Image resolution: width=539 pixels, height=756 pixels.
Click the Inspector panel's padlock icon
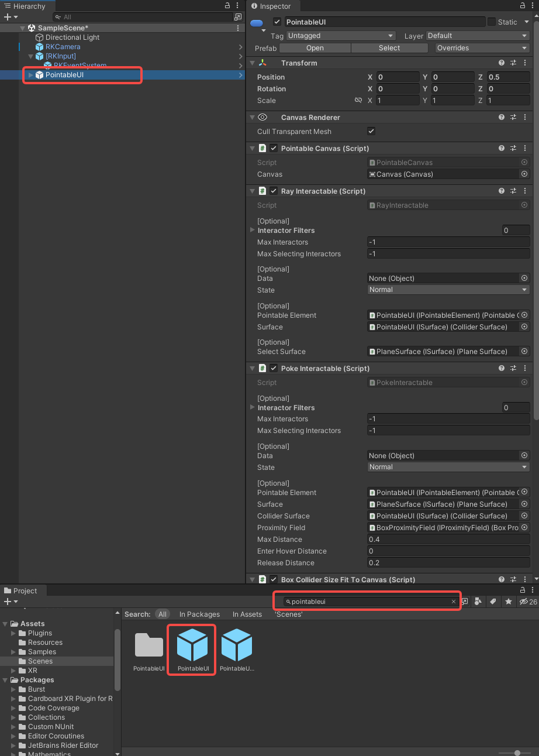(523, 6)
